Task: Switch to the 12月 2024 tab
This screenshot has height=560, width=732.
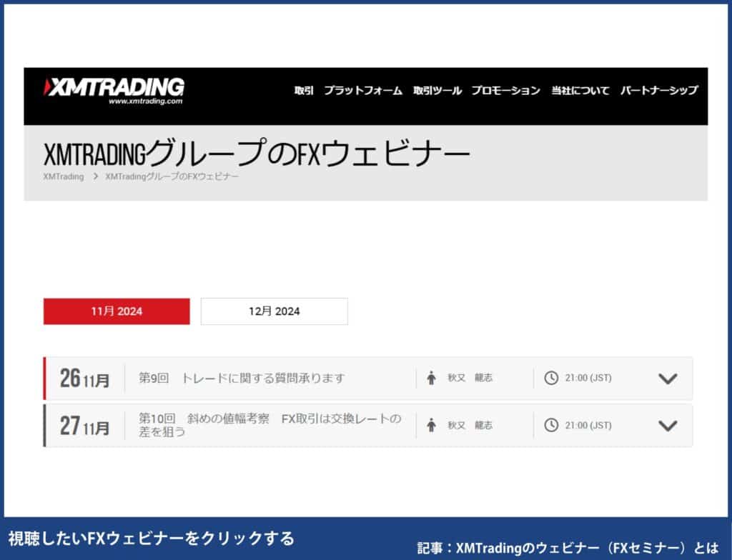Action: coord(274,311)
